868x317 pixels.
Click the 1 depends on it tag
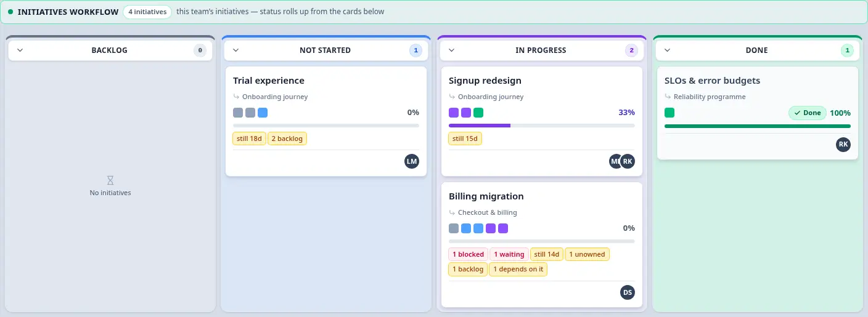(x=518, y=269)
